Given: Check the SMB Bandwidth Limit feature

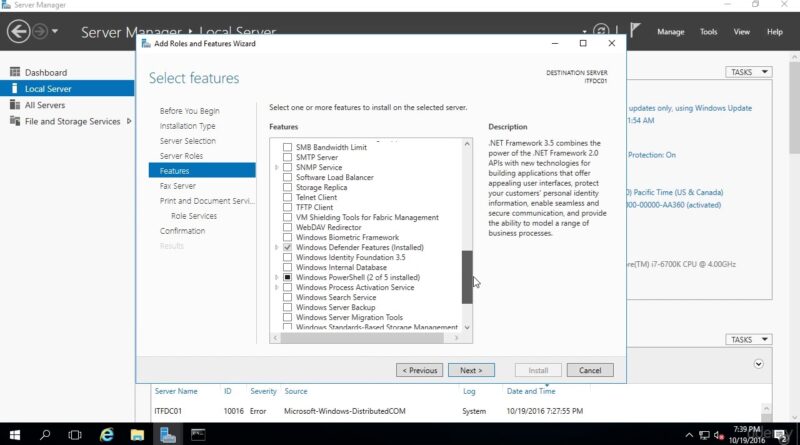Looking at the screenshot, I should [287, 147].
